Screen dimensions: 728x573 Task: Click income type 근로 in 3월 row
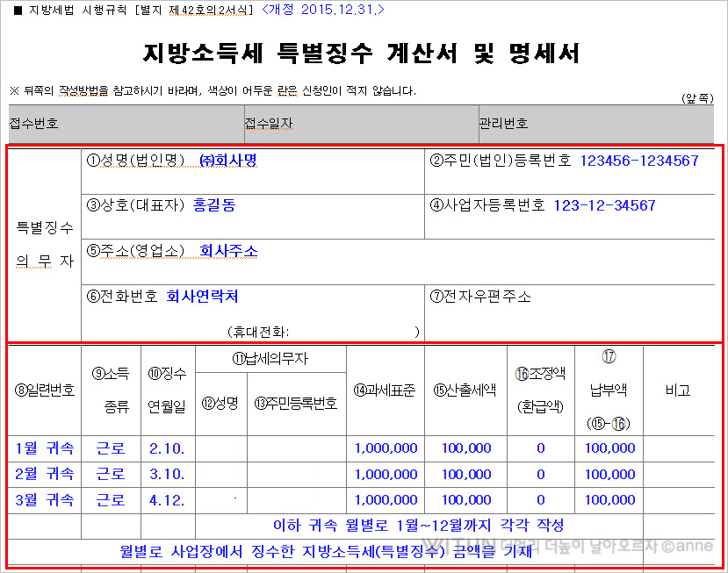coord(111,500)
